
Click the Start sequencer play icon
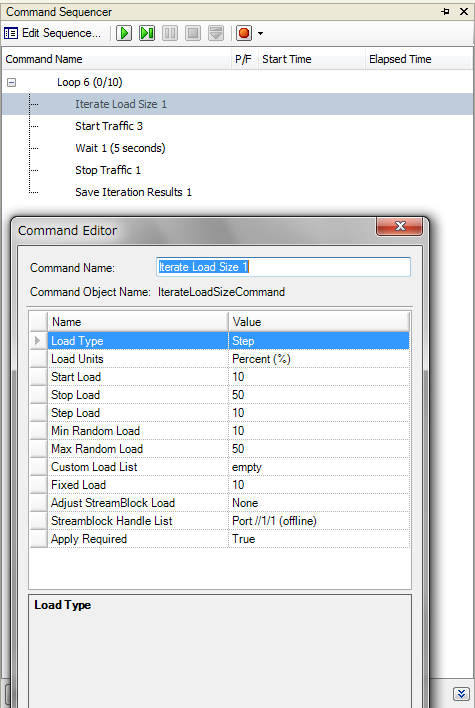[124, 33]
